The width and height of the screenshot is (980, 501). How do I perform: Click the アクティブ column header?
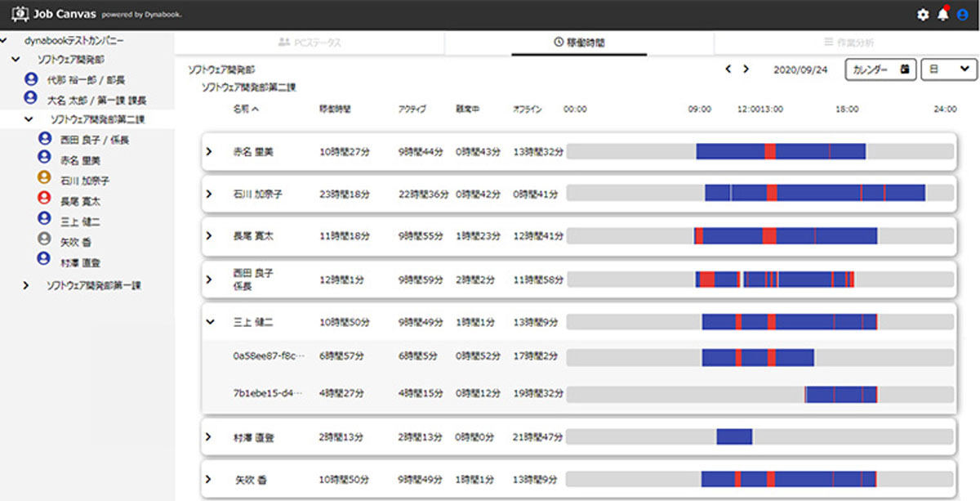coord(412,109)
